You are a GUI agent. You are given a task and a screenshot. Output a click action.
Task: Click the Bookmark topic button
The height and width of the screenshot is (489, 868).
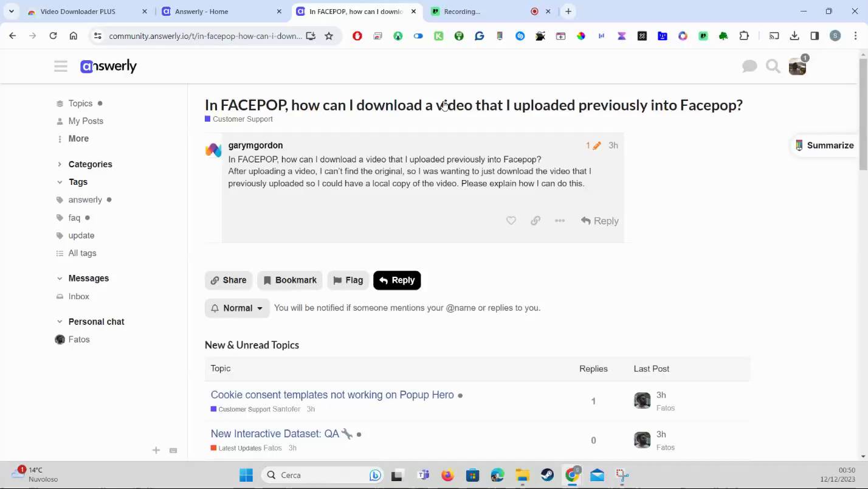coord(290,280)
